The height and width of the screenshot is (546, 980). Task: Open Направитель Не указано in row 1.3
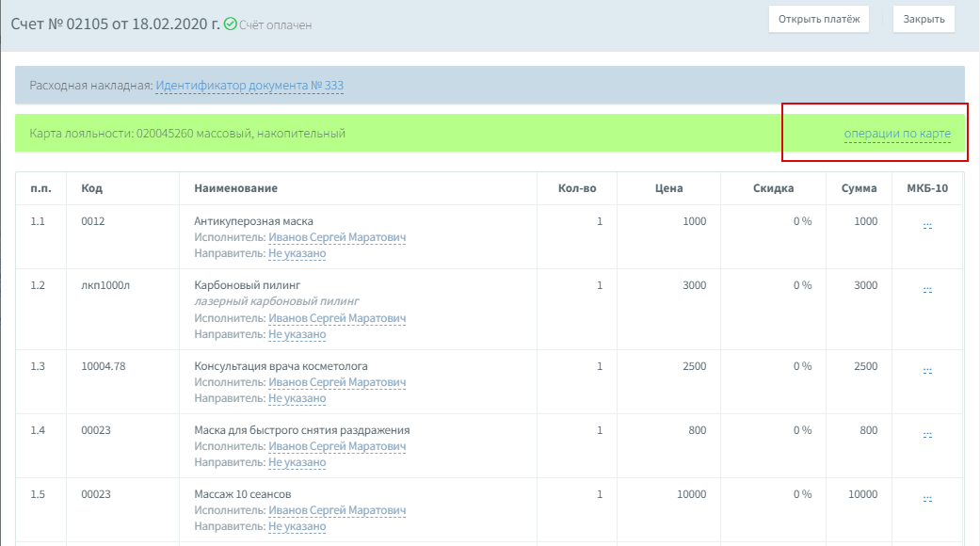[x=297, y=398]
